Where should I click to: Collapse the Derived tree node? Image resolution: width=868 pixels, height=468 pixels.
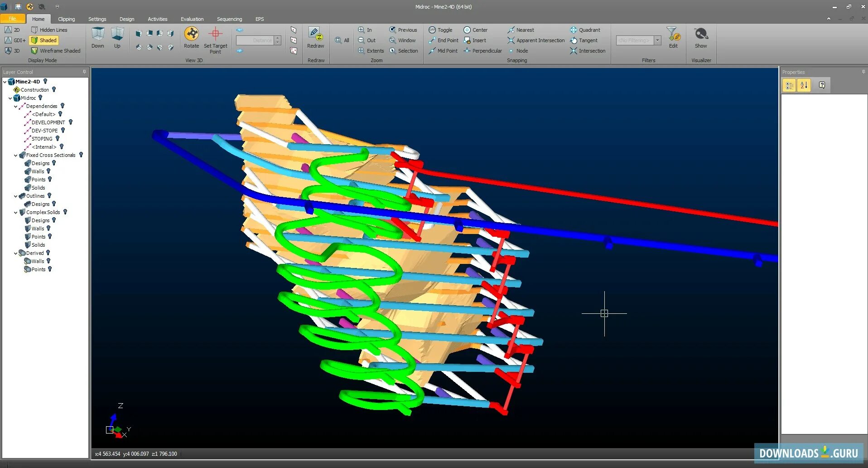click(15, 253)
